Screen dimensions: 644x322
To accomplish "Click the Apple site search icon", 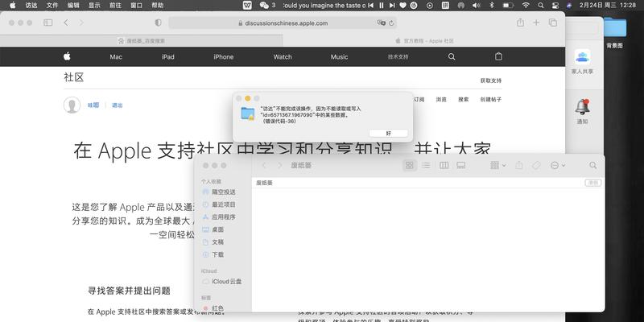I will click(x=452, y=56).
